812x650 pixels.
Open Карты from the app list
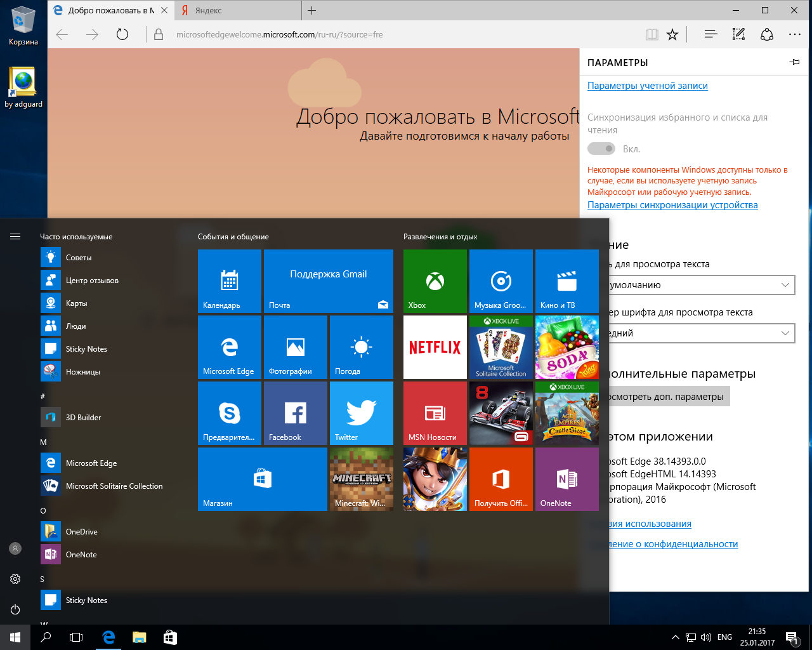(x=108, y=303)
